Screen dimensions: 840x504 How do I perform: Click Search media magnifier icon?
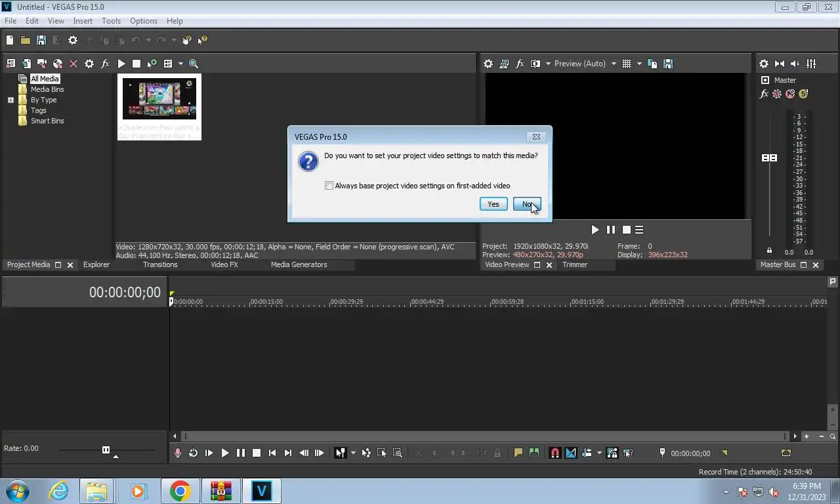point(194,64)
